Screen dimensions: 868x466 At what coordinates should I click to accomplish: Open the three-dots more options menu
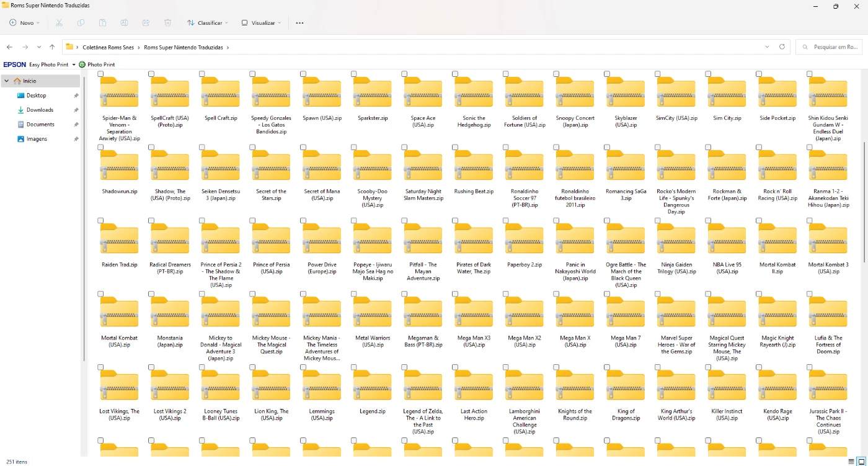(x=299, y=23)
